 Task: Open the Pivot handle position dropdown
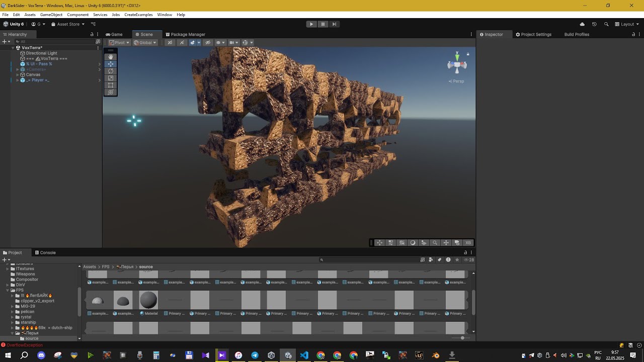[119, 43]
